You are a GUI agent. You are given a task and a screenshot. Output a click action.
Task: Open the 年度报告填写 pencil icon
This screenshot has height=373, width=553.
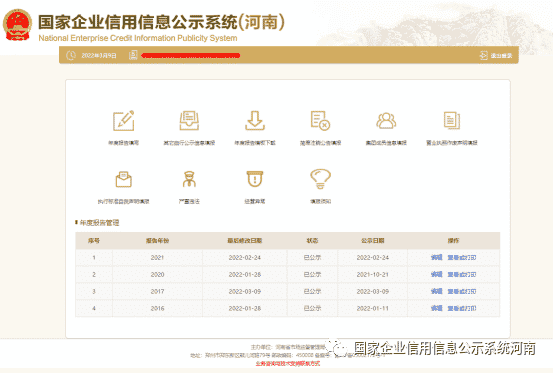(x=123, y=121)
